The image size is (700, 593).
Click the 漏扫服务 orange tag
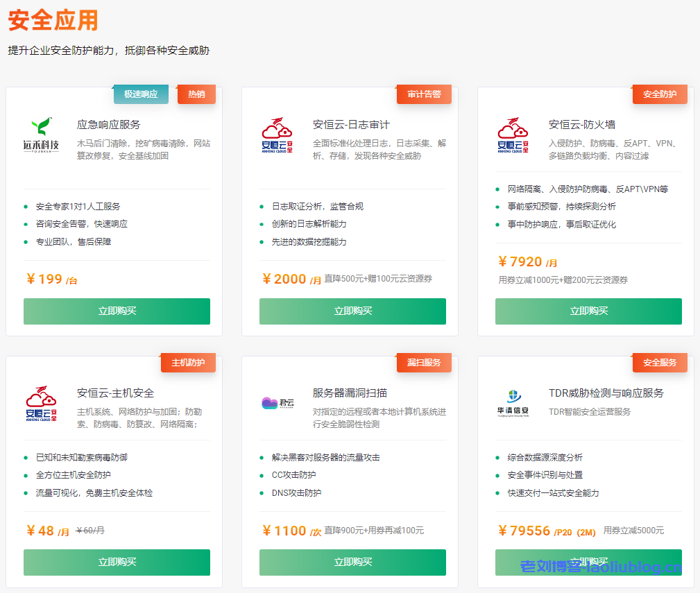click(x=424, y=363)
